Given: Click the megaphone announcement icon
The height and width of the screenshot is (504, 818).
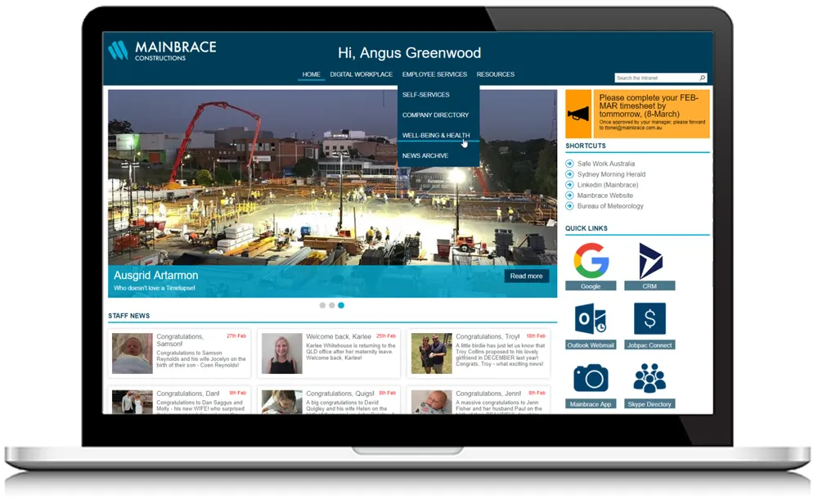Looking at the screenshot, I should pos(578,114).
